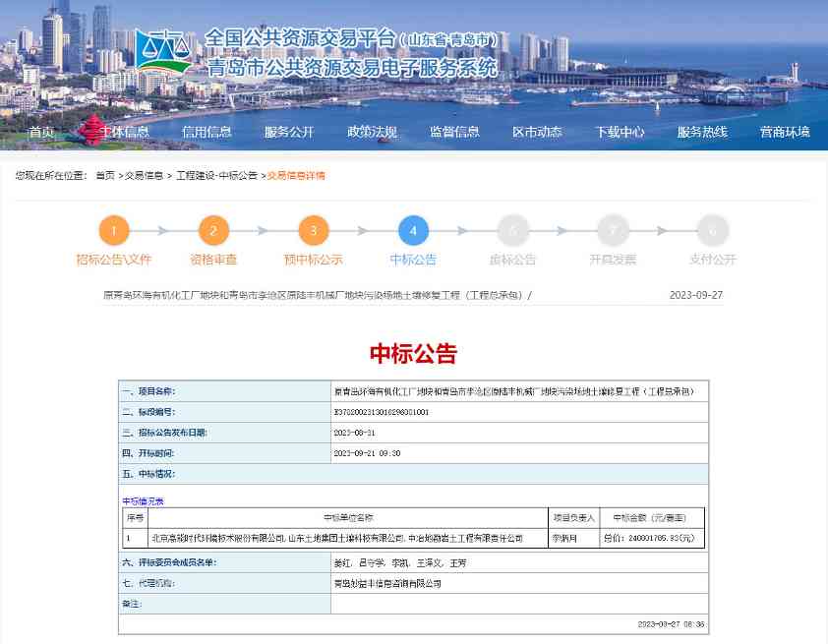
Task: Select step 2 资格审查 circle
Action: pyautogui.click(x=213, y=231)
